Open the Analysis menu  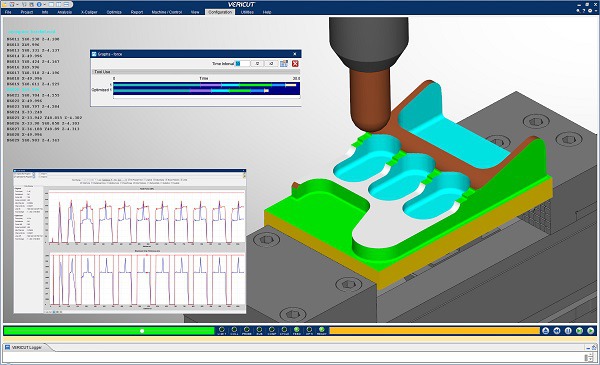tap(65, 12)
